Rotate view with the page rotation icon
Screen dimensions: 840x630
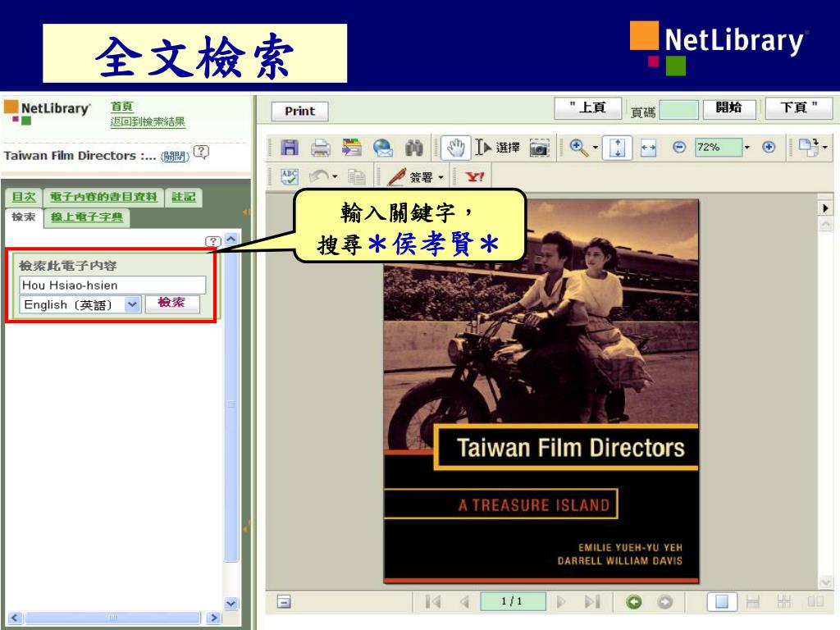coord(808,148)
